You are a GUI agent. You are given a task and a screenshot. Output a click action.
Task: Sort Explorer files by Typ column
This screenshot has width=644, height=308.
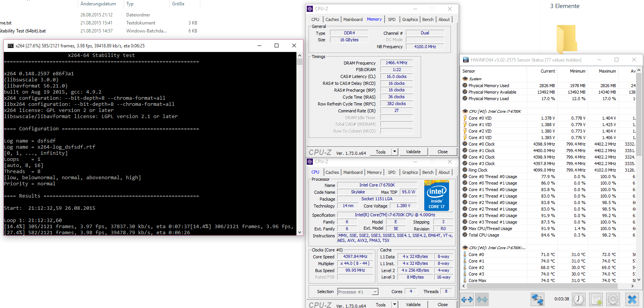pyautogui.click(x=130, y=4)
